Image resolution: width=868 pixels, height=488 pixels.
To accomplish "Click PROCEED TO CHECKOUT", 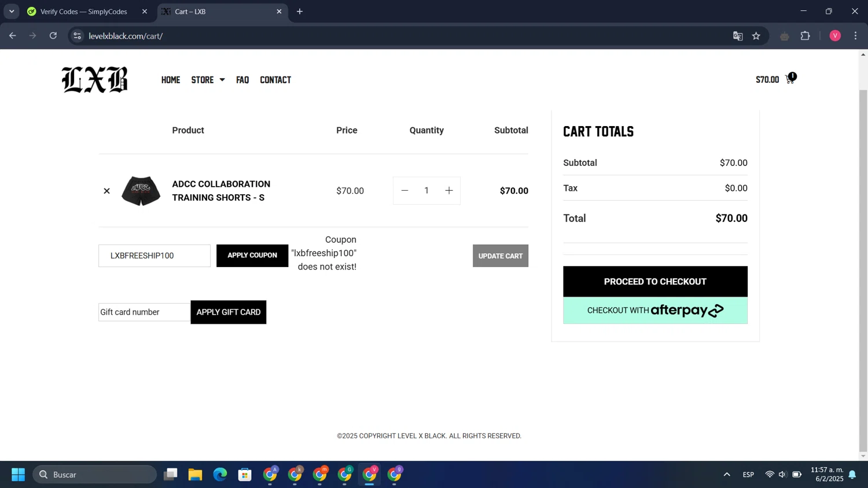I will [655, 282].
